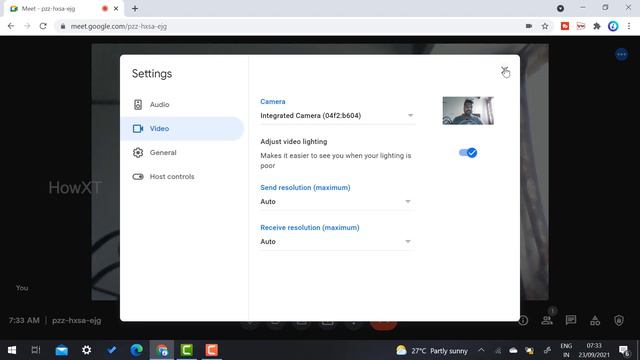The height and width of the screenshot is (360, 640).
Task: Expand the Camera device dropdown
Action: click(337, 116)
